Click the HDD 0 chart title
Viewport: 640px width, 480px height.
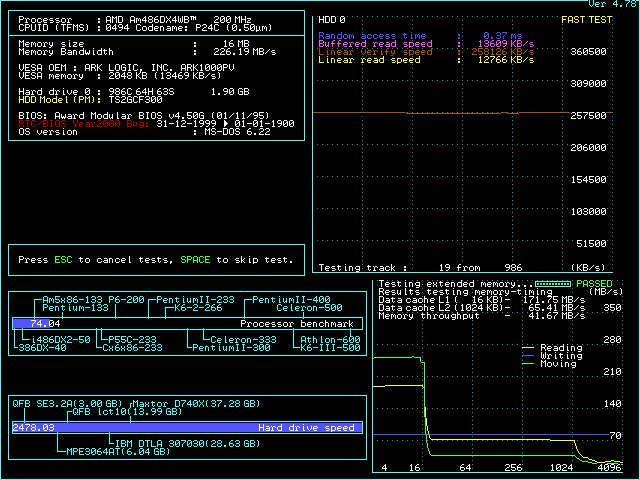(331, 20)
